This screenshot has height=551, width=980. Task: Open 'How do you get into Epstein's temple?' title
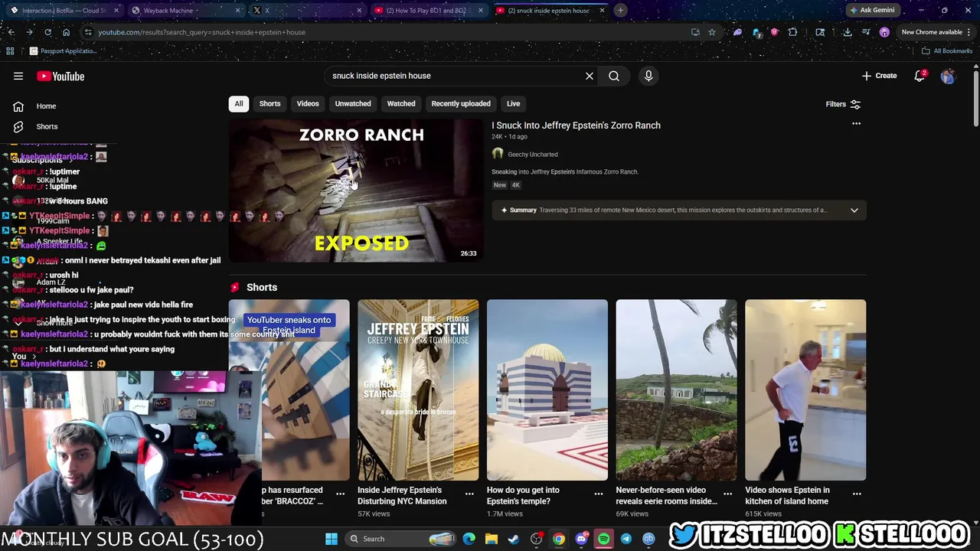tap(524, 496)
